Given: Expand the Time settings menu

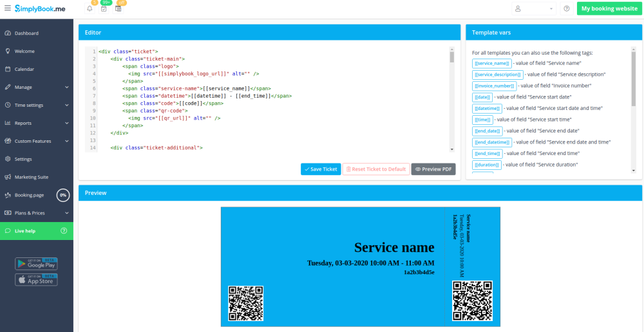Looking at the screenshot, I should pos(36,105).
